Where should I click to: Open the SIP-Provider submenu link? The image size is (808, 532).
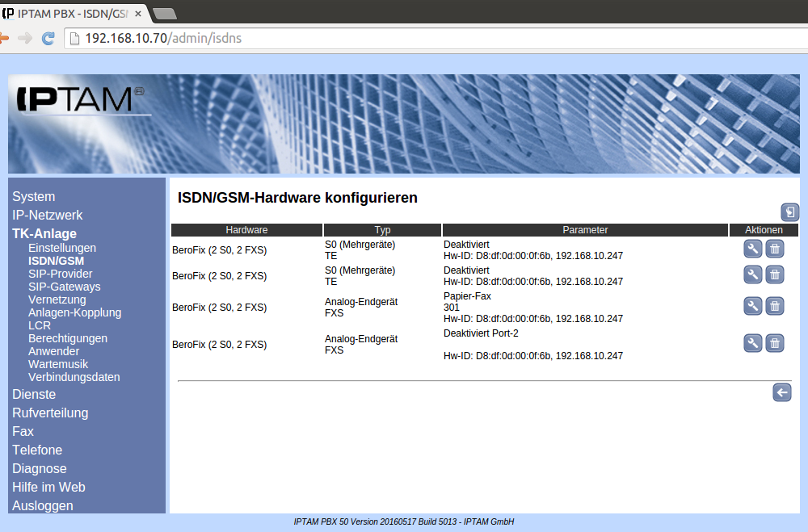[60, 274]
